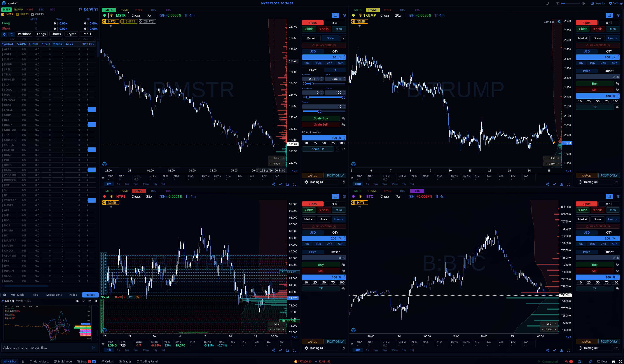Click the NB-bot comparison chart thumbnail
The image size is (624, 364).
click(47, 323)
